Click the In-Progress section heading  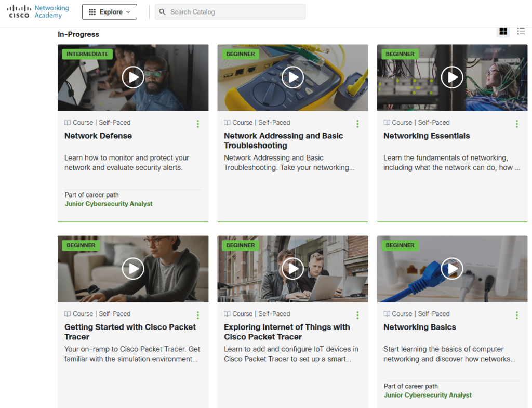78,34
